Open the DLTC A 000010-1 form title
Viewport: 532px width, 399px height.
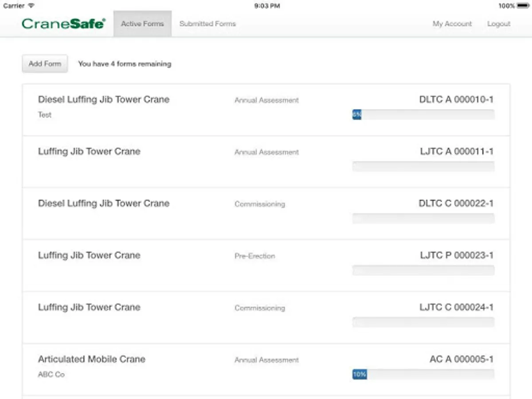click(x=104, y=100)
